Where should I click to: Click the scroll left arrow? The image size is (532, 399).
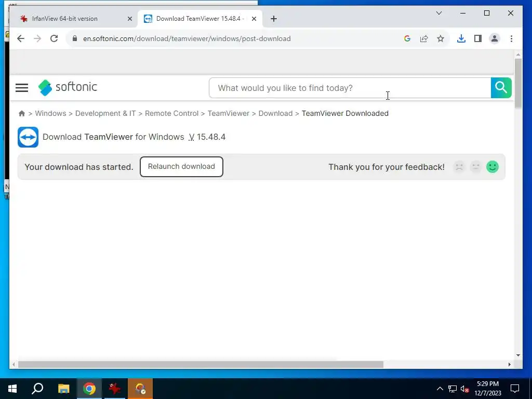click(13, 364)
